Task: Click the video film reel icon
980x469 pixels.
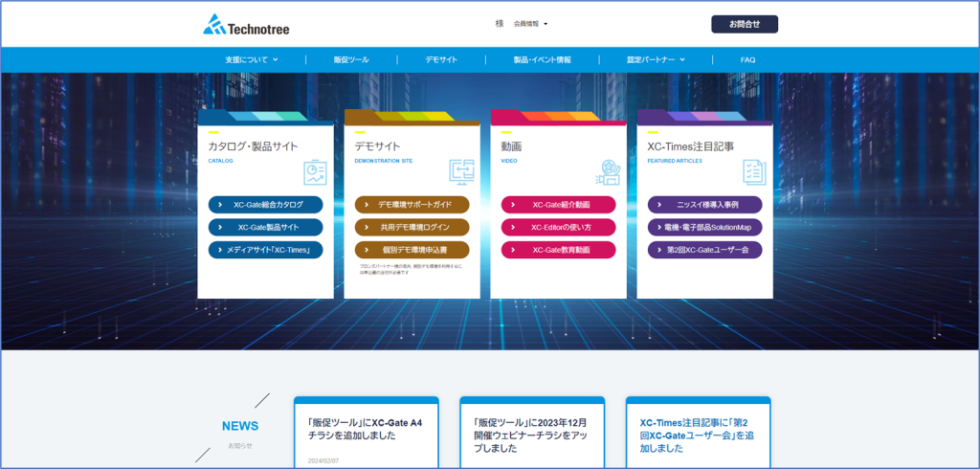Action: (x=608, y=172)
